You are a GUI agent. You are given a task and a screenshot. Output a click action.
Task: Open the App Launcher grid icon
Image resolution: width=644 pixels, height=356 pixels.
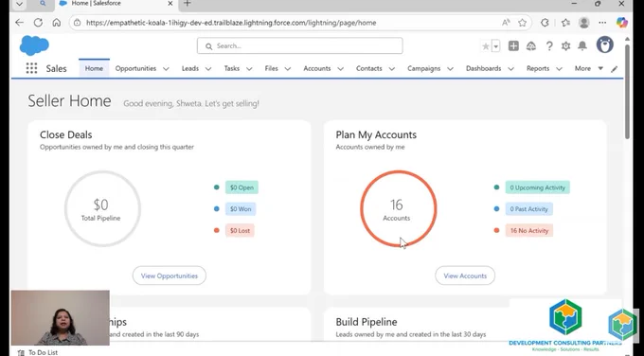(x=31, y=68)
